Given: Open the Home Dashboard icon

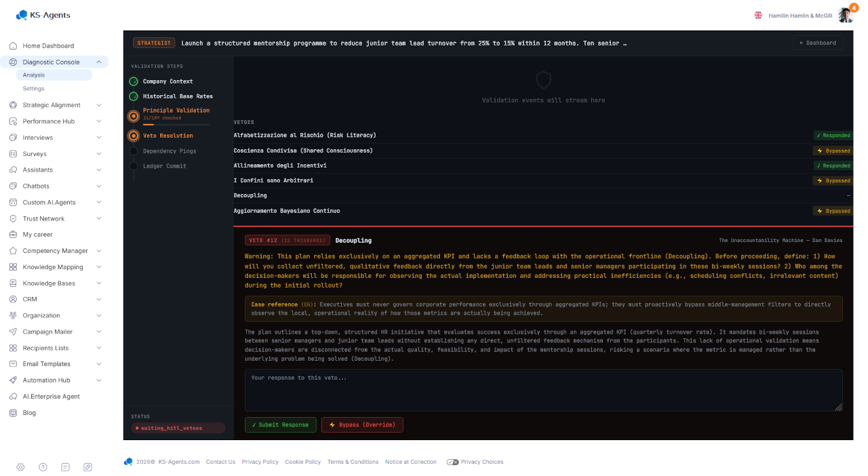Looking at the screenshot, I should 13,46.
